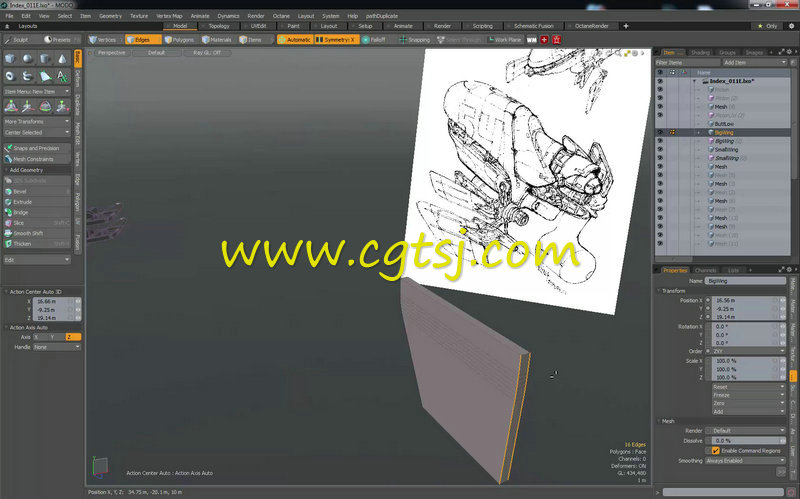Switch to the Shading panel tab

click(700, 52)
